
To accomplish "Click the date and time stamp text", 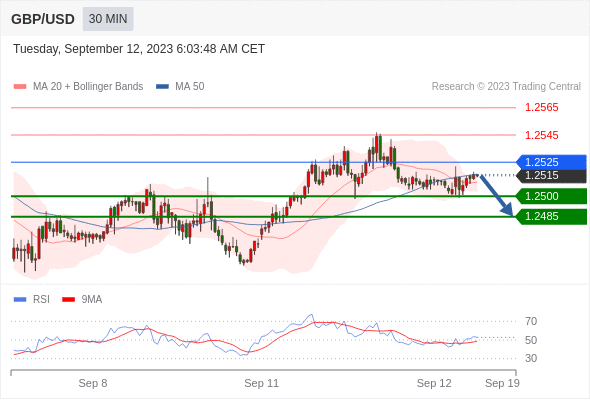I will (x=139, y=49).
